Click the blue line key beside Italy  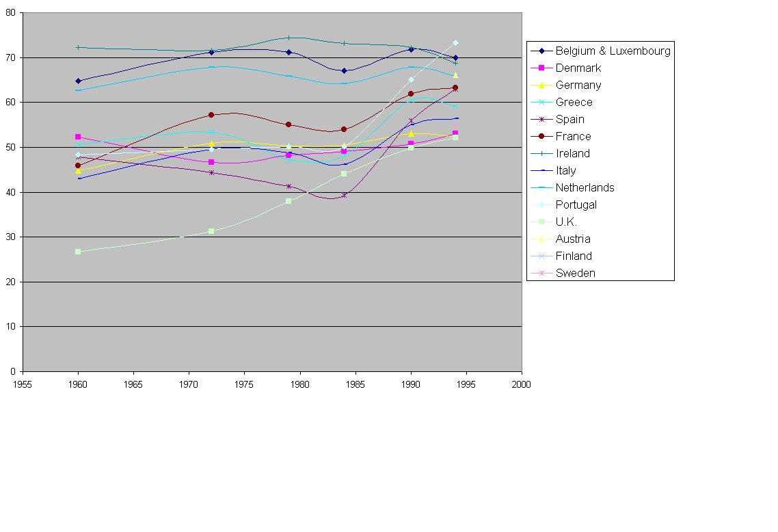(x=542, y=170)
